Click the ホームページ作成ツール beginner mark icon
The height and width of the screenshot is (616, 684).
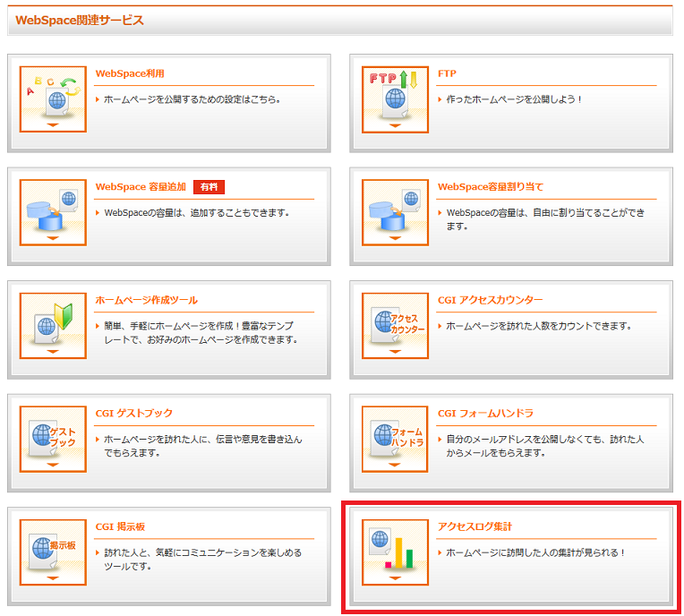click(x=53, y=326)
